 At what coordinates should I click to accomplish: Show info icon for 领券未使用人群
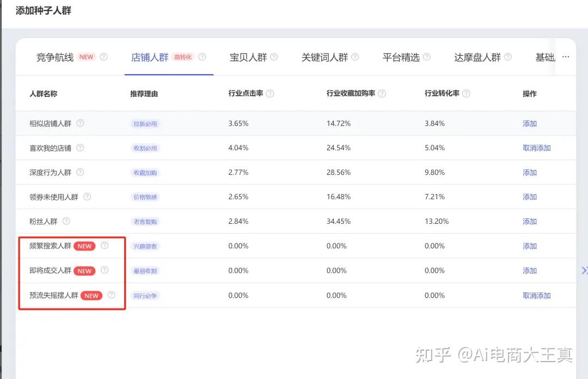click(x=87, y=196)
